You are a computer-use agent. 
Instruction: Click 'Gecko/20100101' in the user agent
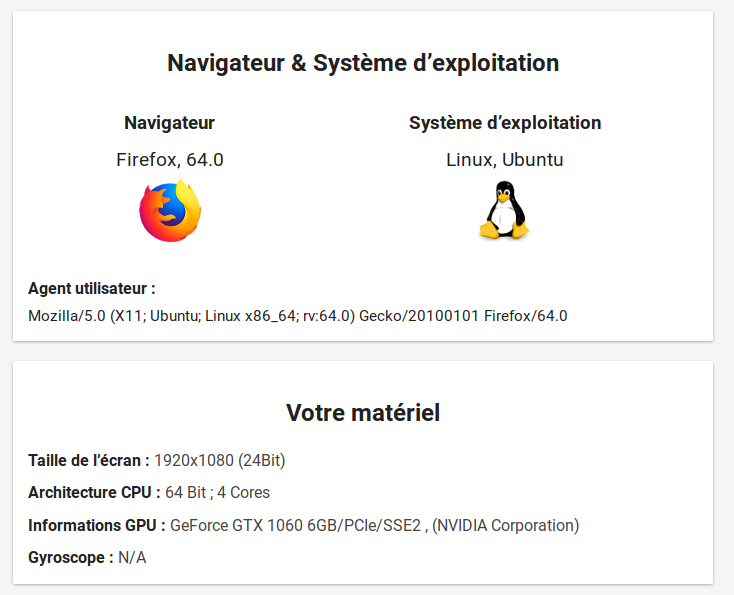(419, 316)
